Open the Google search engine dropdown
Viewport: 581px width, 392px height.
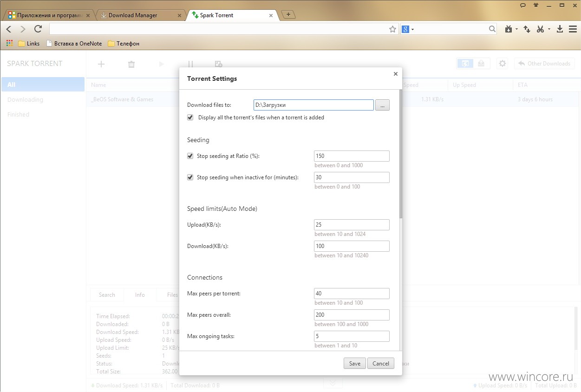pos(412,29)
